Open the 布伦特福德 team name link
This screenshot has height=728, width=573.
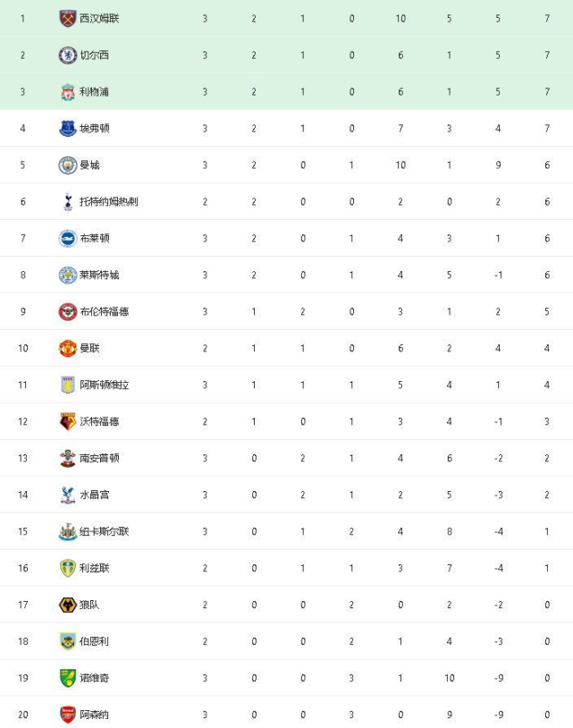pos(104,311)
